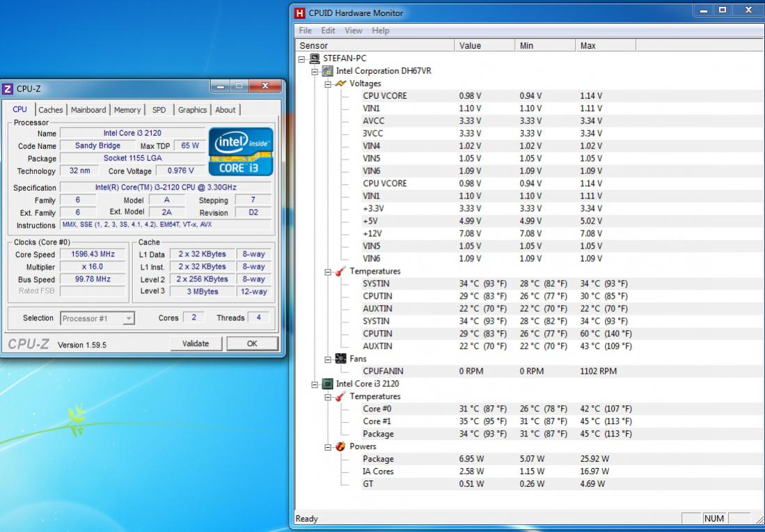This screenshot has height=532, width=765.
Task: Click the Multiplier value x 16.0
Action: [93, 267]
